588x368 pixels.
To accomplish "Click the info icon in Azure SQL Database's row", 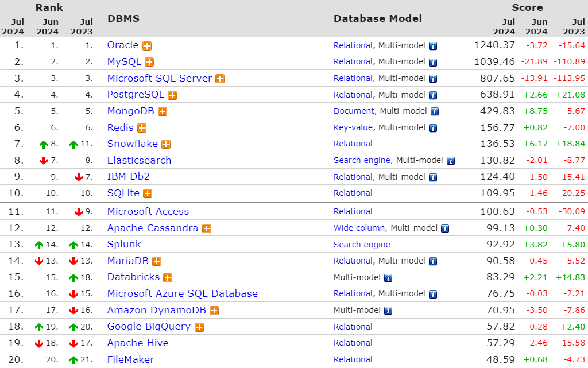I will (x=433, y=295).
